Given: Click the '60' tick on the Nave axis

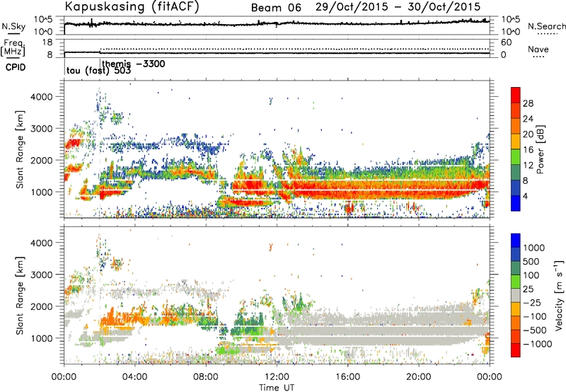Looking at the screenshot, I should 506,42.
